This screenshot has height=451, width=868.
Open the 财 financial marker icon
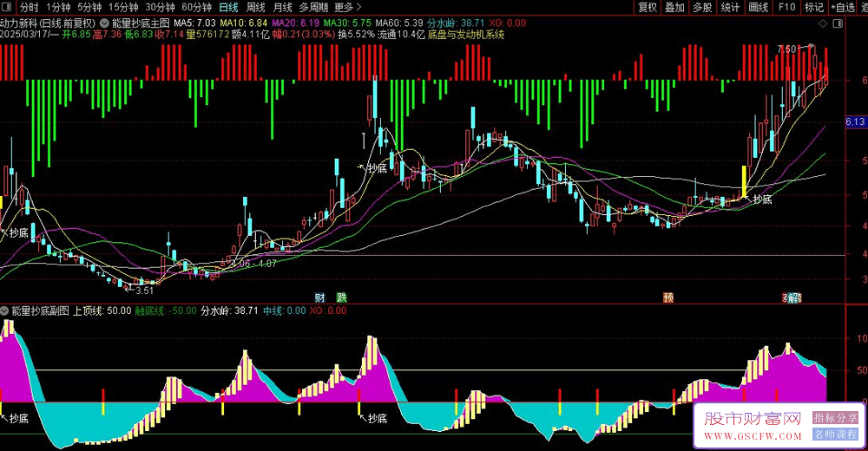click(320, 297)
